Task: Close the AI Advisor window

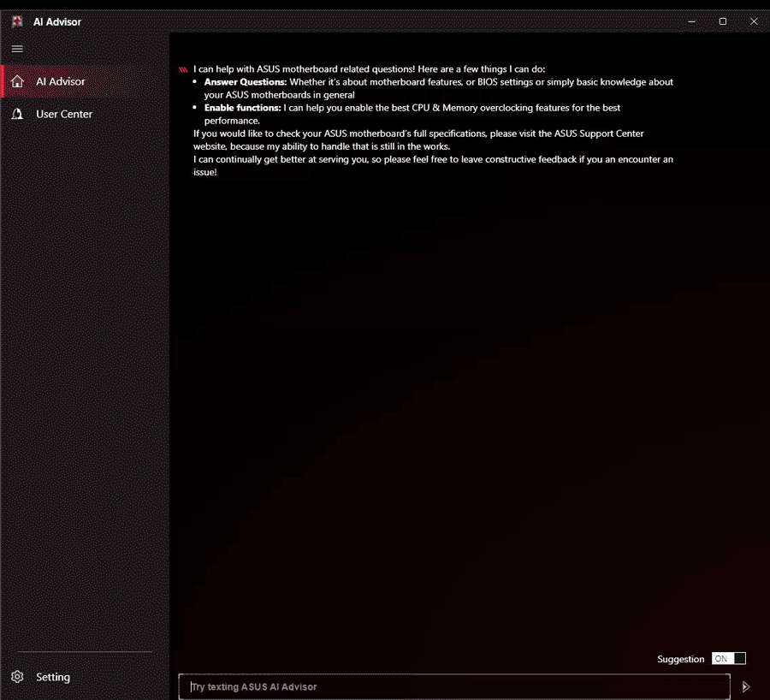Action: [x=754, y=21]
